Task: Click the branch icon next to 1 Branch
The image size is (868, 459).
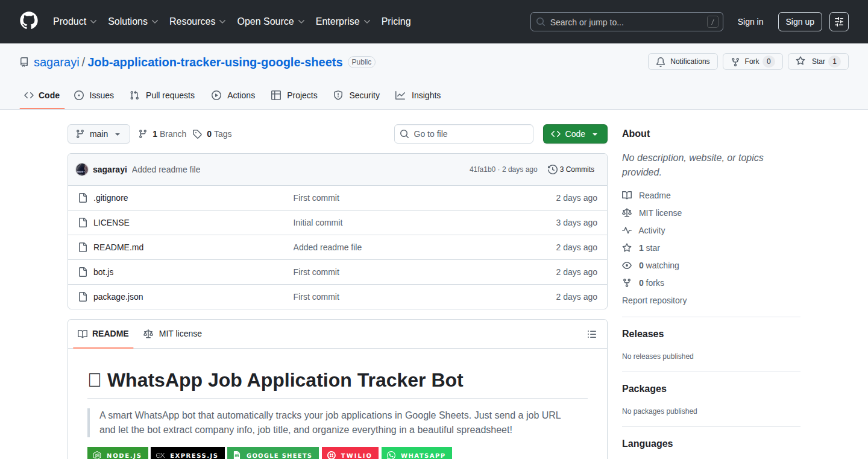Action: tap(143, 134)
